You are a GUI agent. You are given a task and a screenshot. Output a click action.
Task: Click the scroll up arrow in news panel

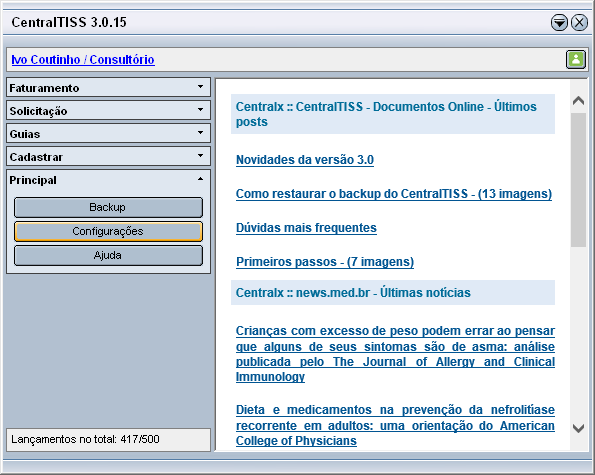[578, 101]
